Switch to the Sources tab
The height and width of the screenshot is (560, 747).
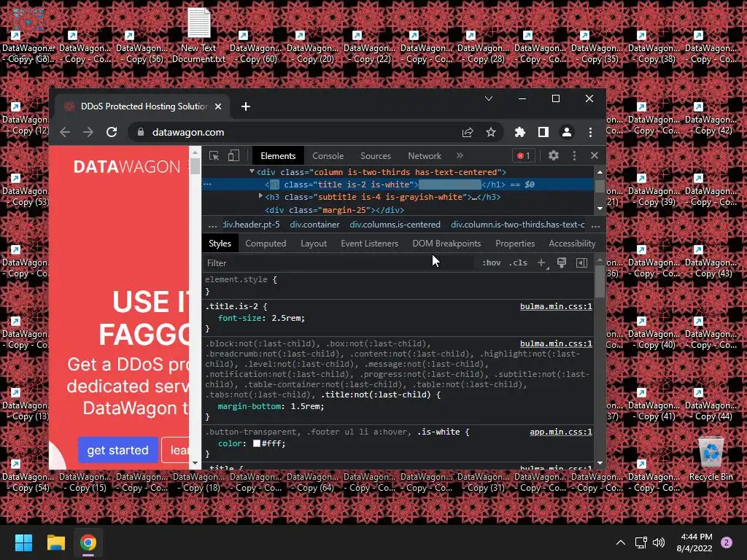click(x=376, y=156)
